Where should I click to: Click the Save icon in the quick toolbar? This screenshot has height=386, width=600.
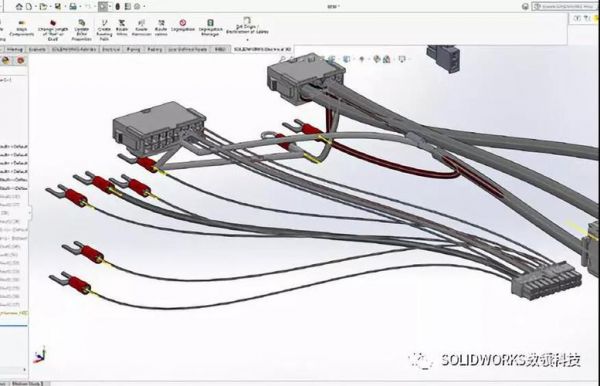pyautogui.click(x=58, y=6)
